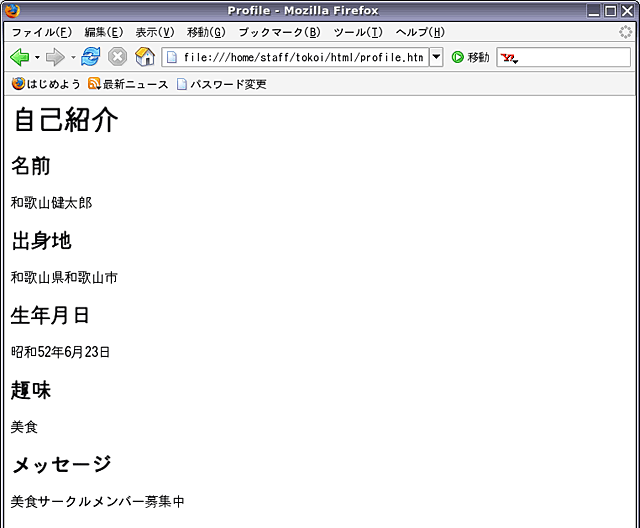Click the はじめよう bookmark
Screen dimensions: 640x528
point(46,84)
